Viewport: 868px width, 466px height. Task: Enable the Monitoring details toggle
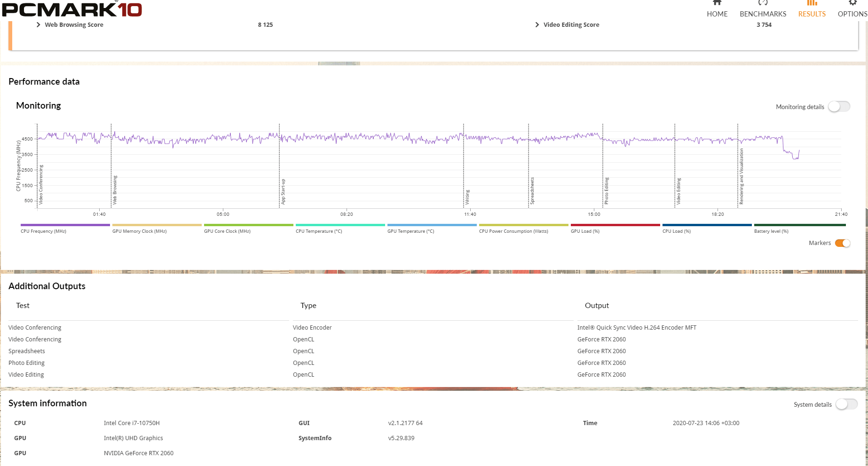tap(839, 107)
